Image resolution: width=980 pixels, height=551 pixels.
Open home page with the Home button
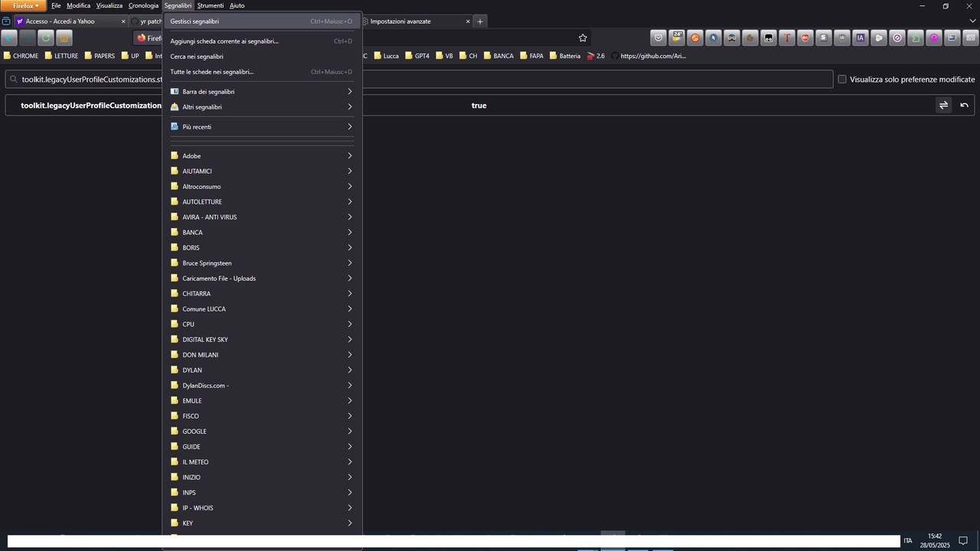pos(64,37)
